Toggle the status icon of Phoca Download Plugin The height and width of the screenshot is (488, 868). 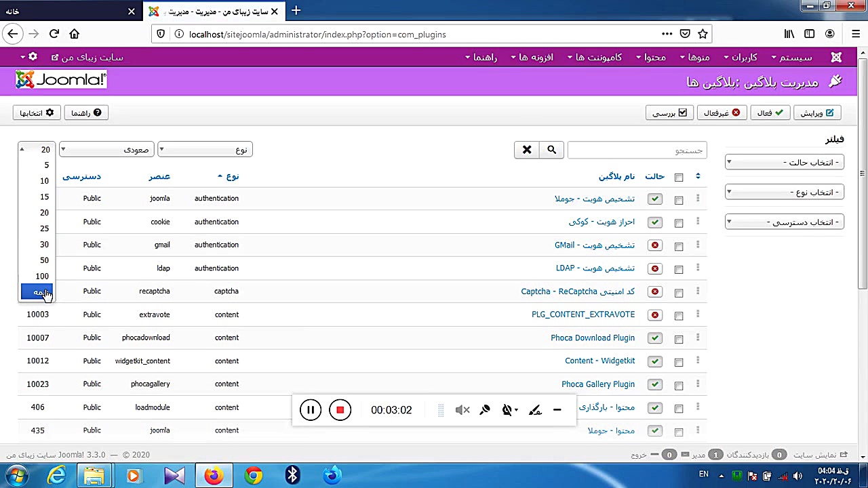point(654,338)
